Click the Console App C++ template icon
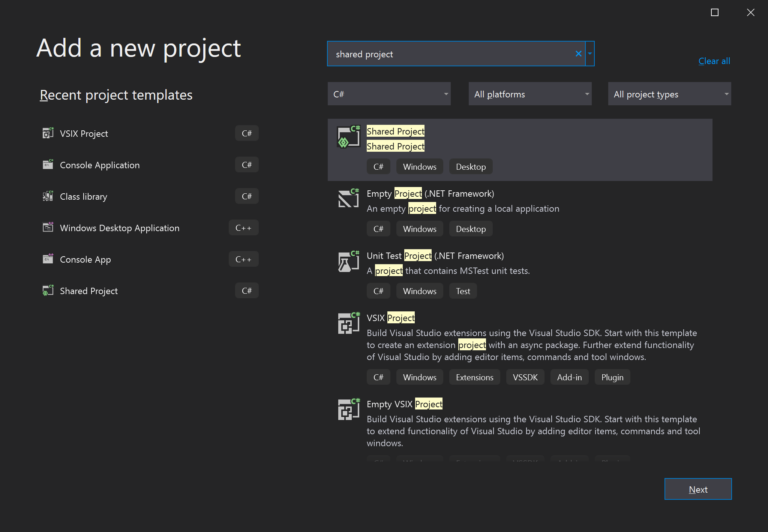Viewport: 768px width, 532px height. [x=46, y=259]
